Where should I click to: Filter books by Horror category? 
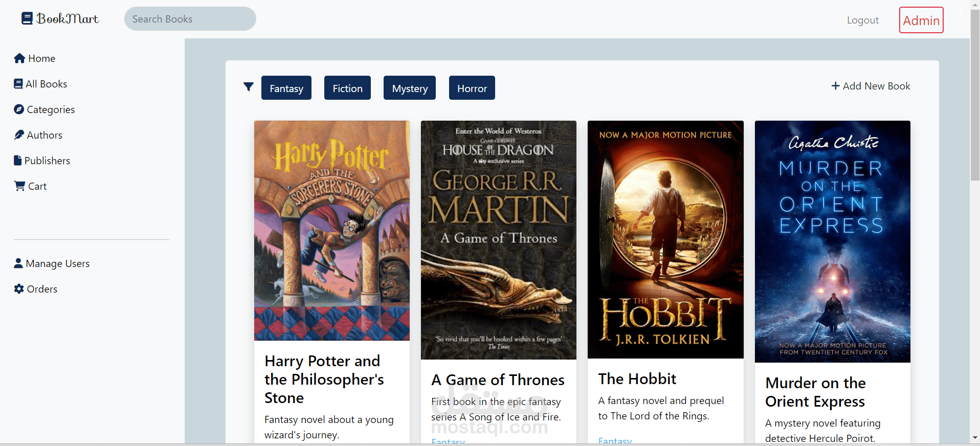[x=472, y=88]
